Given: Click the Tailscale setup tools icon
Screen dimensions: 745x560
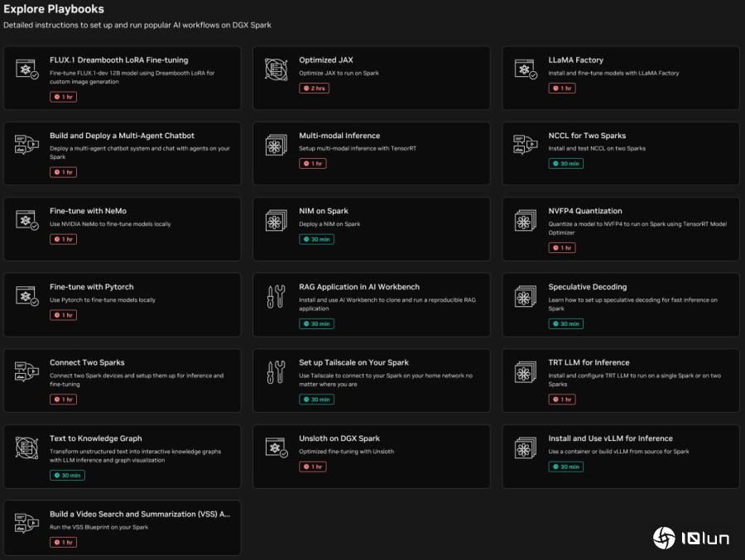Looking at the screenshot, I should 276,372.
